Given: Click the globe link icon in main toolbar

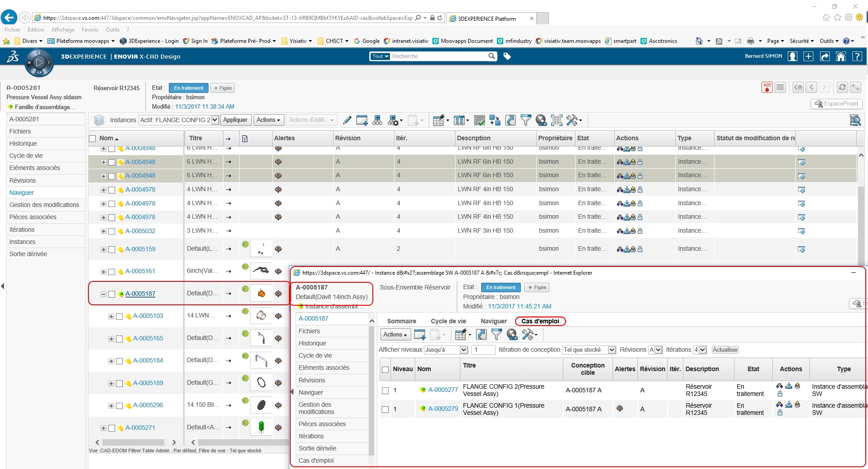Looking at the screenshot, I should click(x=541, y=120).
